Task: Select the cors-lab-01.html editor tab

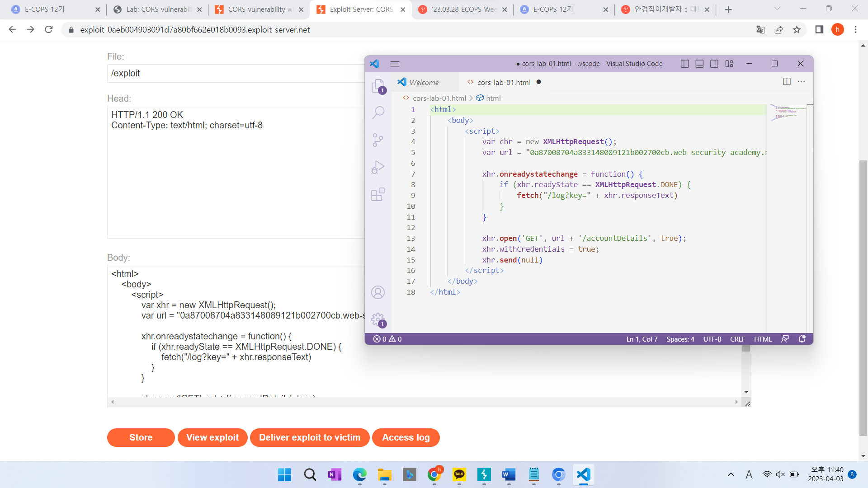Action: point(504,82)
